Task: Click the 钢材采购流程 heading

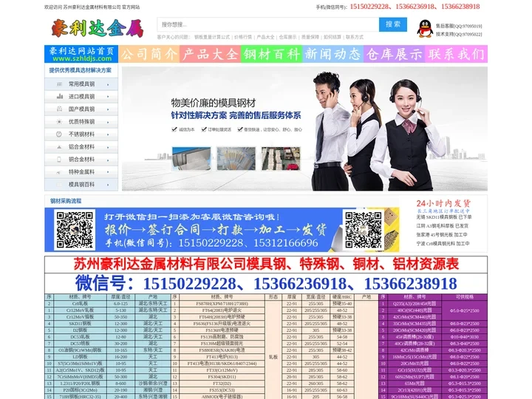Action: (x=66, y=201)
